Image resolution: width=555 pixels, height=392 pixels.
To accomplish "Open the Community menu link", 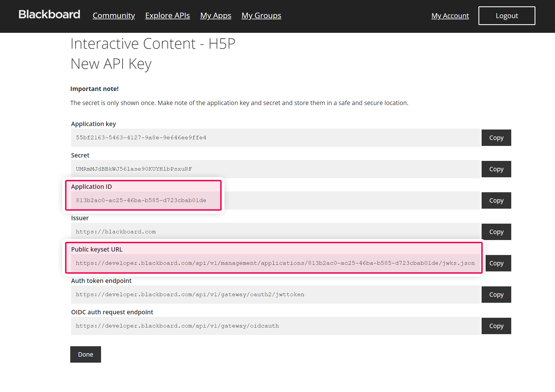I will coord(114,16).
